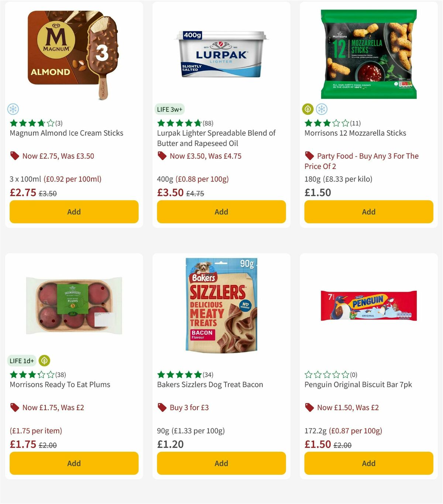Click the red tag icon on Penguin biscuit offer
This screenshot has height=504, width=443.
tap(309, 407)
